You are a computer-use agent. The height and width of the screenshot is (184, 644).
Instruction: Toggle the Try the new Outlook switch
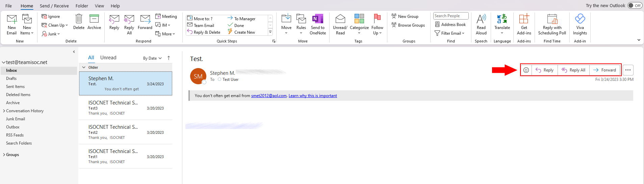(x=634, y=6)
